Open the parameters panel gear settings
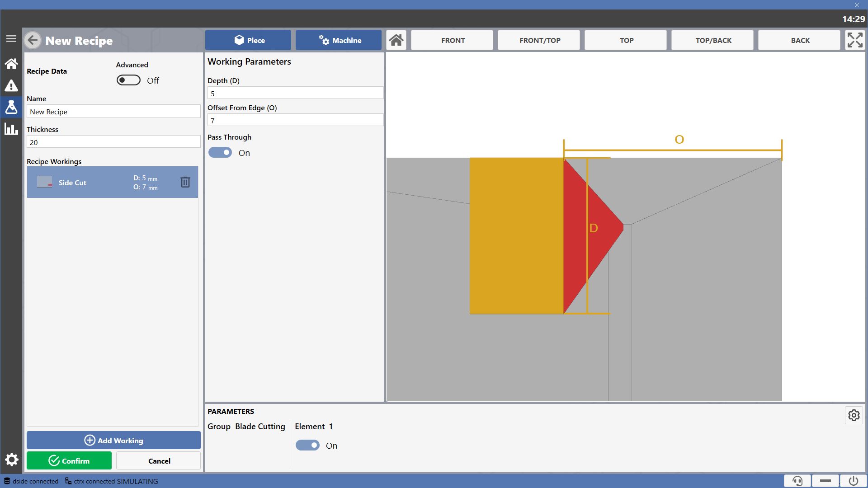 tap(854, 415)
